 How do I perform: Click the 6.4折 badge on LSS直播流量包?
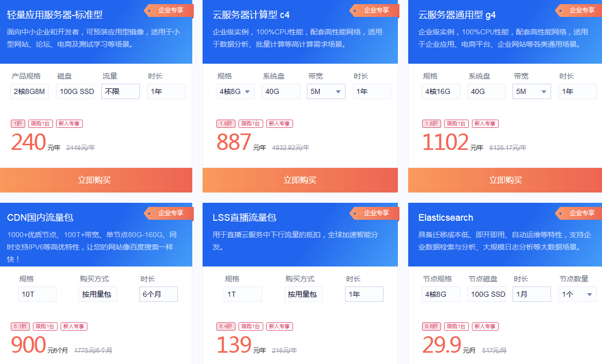tap(226, 327)
